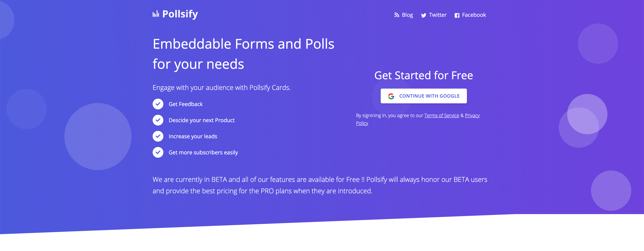Click the Pollsify wordmark to go home
644x251 pixels.
point(180,14)
